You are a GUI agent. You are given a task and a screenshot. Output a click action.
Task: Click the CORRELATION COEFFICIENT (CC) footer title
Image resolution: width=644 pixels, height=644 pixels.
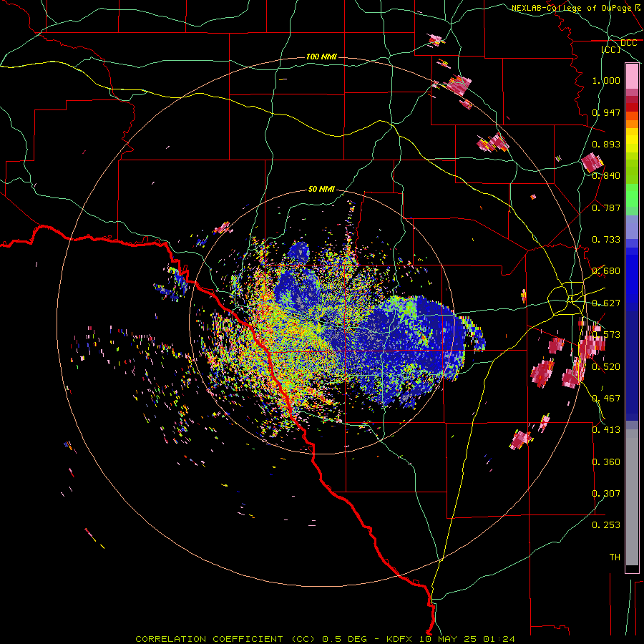pyautogui.click(x=225, y=639)
